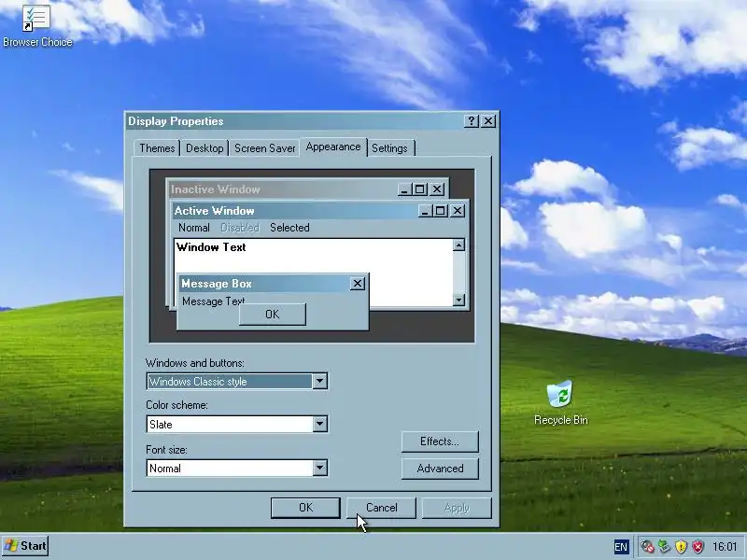Click the EN language bar indicator
This screenshot has height=560, width=747.
point(621,547)
